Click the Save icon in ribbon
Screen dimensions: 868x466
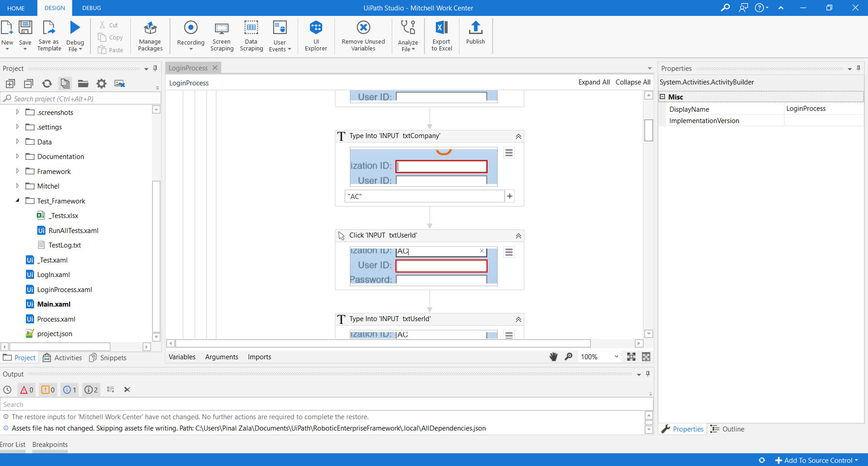click(25, 28)
